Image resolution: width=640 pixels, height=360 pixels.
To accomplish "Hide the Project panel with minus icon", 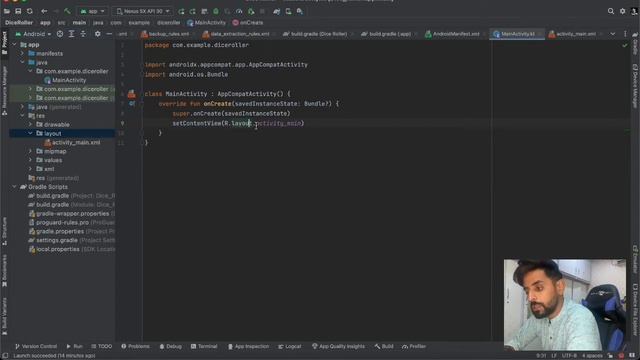I will pos(109,34).
